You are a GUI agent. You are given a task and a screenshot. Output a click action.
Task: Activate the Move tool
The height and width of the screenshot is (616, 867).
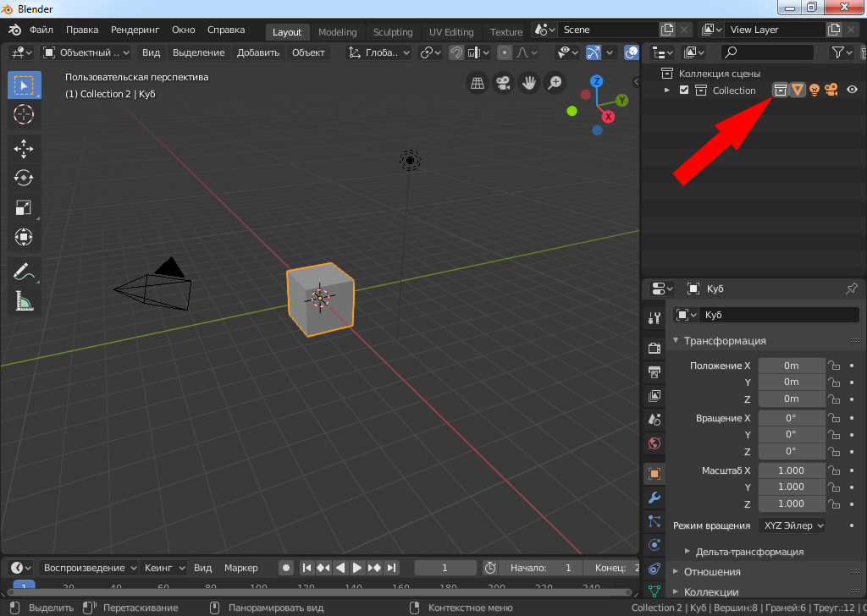click(x=24, y=150)
